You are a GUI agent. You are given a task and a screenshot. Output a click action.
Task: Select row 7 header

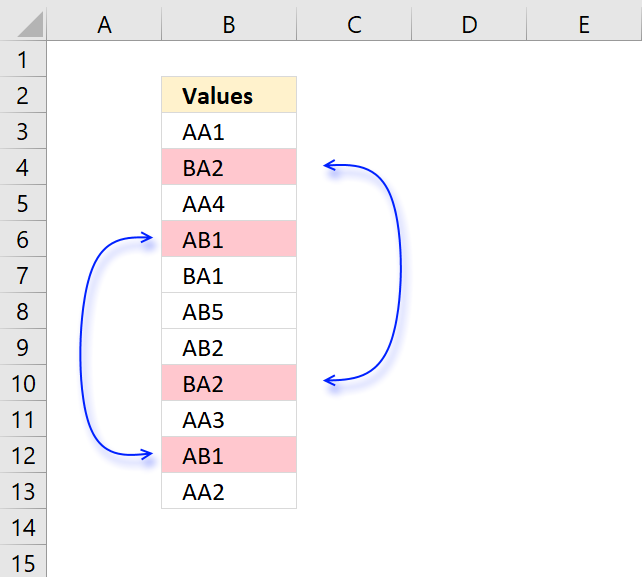click(23, 275)
